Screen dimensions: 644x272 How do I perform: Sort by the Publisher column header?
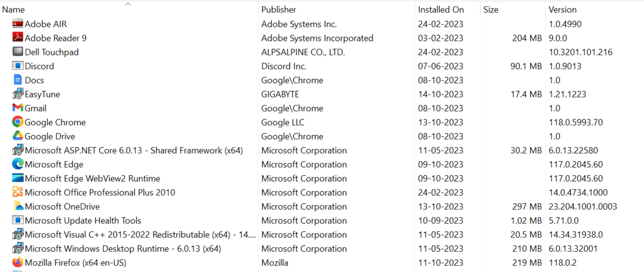click(279, 10)
